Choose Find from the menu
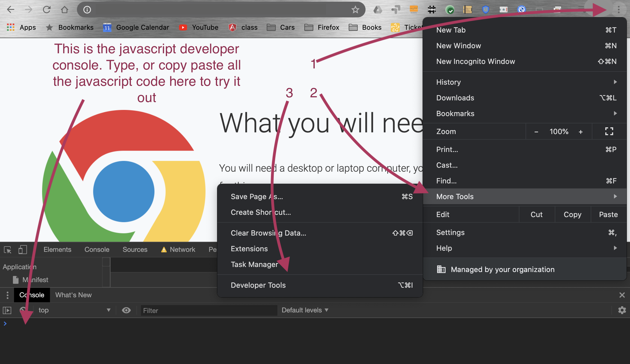Image resolution: width=630 pixels, height=364 pixels. (x=524, y=181)
